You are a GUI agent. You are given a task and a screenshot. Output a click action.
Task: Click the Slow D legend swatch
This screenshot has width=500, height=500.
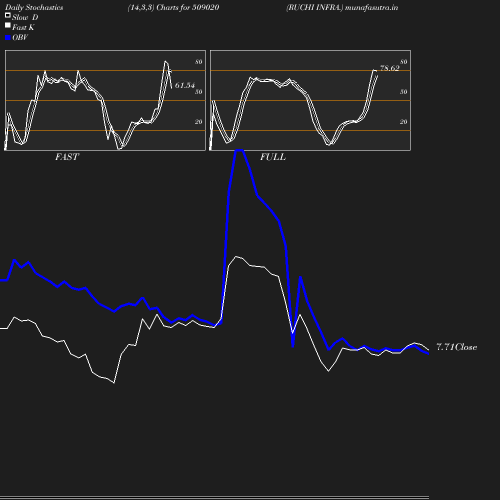click(8, 15)
